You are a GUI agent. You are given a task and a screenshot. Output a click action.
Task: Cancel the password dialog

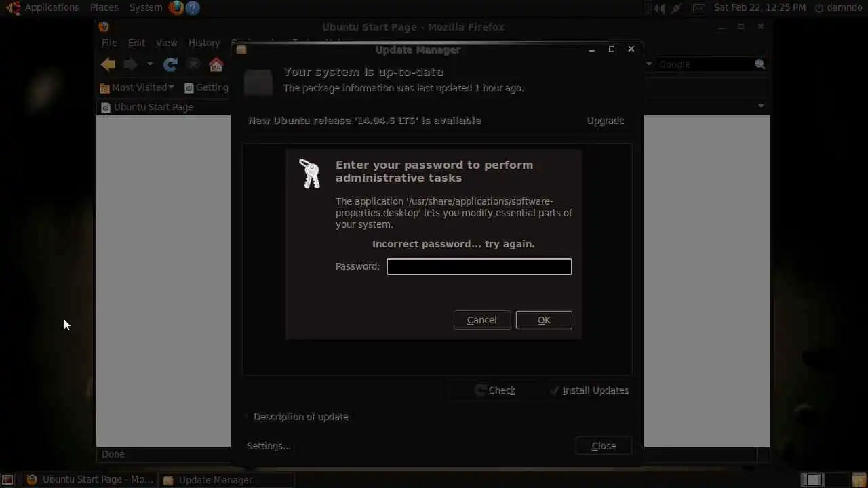pyautogui.click(x=481, y=320)
